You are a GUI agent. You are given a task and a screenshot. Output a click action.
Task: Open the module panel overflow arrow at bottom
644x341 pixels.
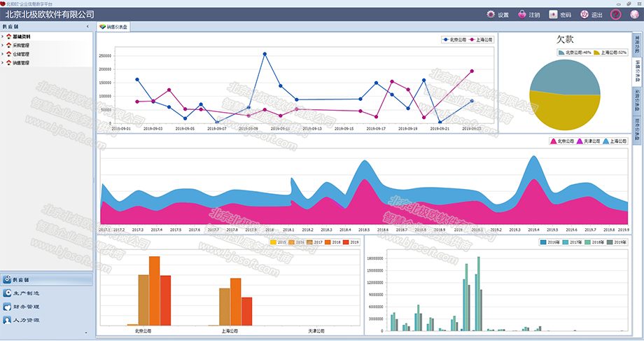[x=86, y=333]
